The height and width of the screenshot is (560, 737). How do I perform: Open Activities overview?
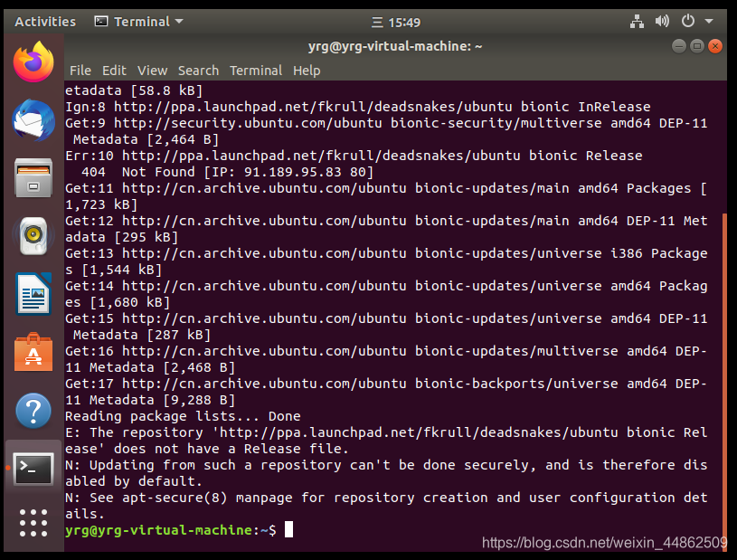point(45,22)
